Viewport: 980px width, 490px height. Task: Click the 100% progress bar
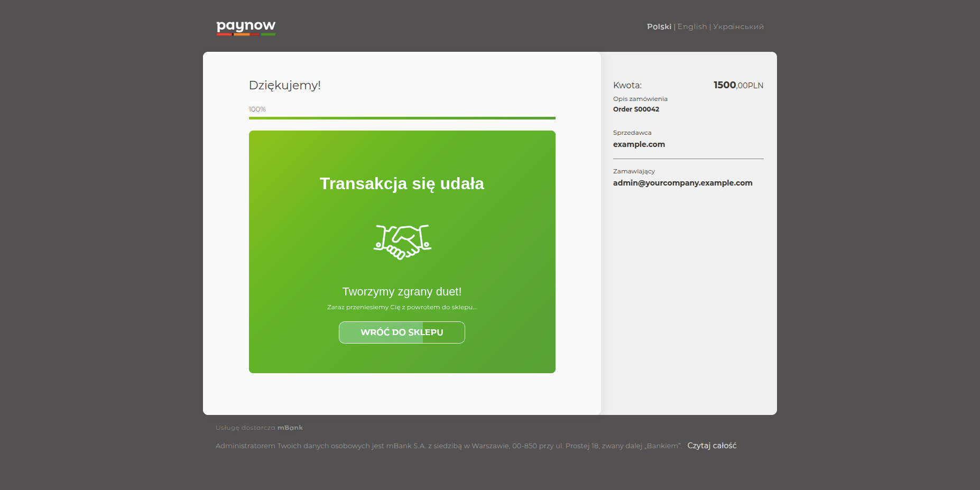[402, 118]
